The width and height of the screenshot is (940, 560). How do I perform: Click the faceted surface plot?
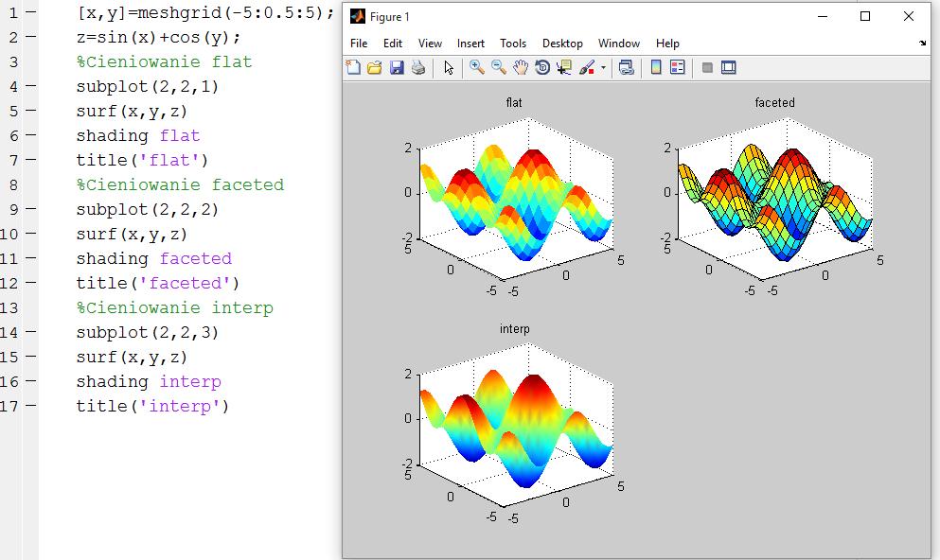[775, 201]
